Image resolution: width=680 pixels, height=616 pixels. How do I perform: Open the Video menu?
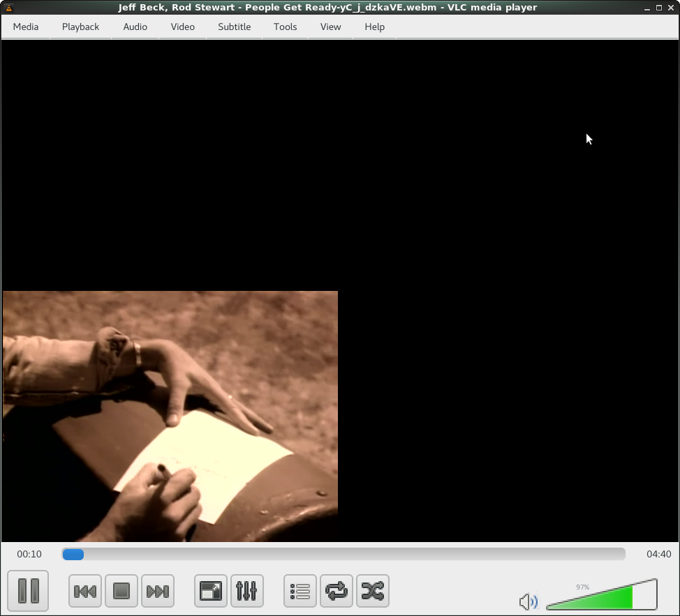[x=183, y=27]
